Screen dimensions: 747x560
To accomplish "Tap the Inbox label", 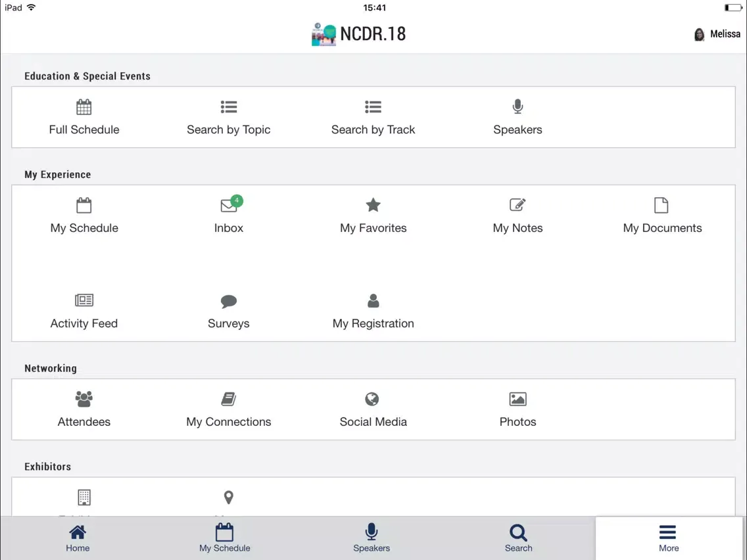I will click(x=229, y=228).
